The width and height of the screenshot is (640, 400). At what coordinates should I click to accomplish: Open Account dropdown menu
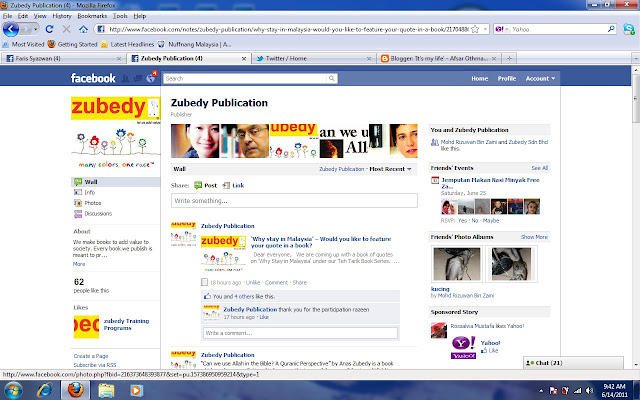(x=540, y=78)
